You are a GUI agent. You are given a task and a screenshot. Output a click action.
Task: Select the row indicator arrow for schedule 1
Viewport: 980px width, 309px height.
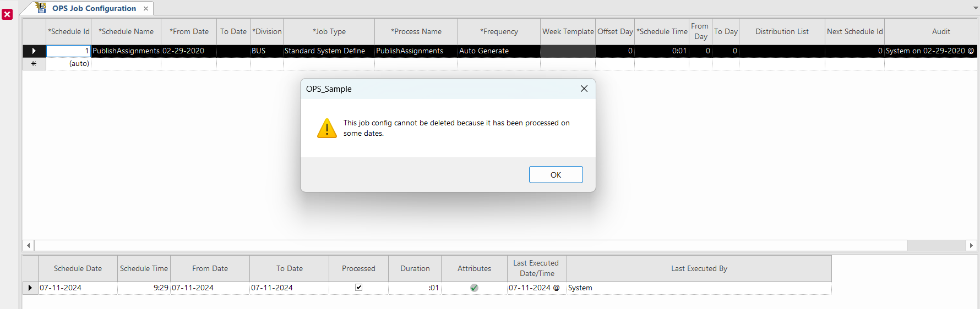(34, 51)
